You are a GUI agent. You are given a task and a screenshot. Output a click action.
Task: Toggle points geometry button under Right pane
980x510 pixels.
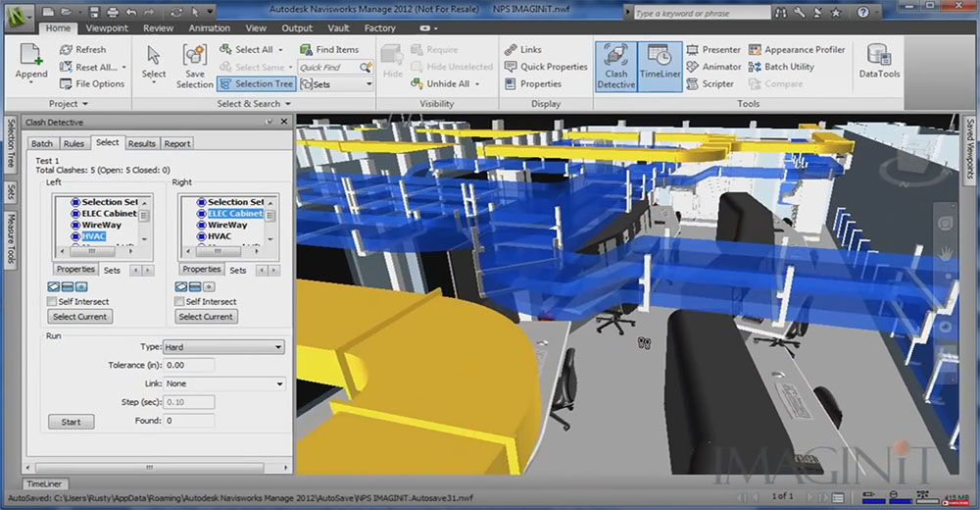tap(209, 286)
